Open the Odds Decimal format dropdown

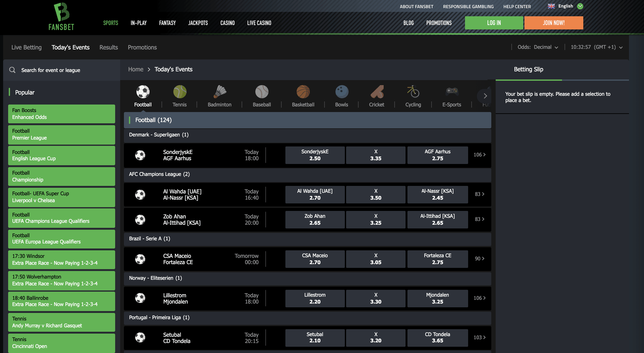point(538,47)
